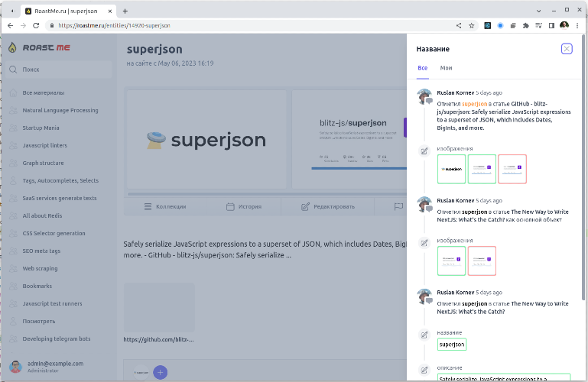Go back in the browser
588x382 pixels.
(10, 25)
